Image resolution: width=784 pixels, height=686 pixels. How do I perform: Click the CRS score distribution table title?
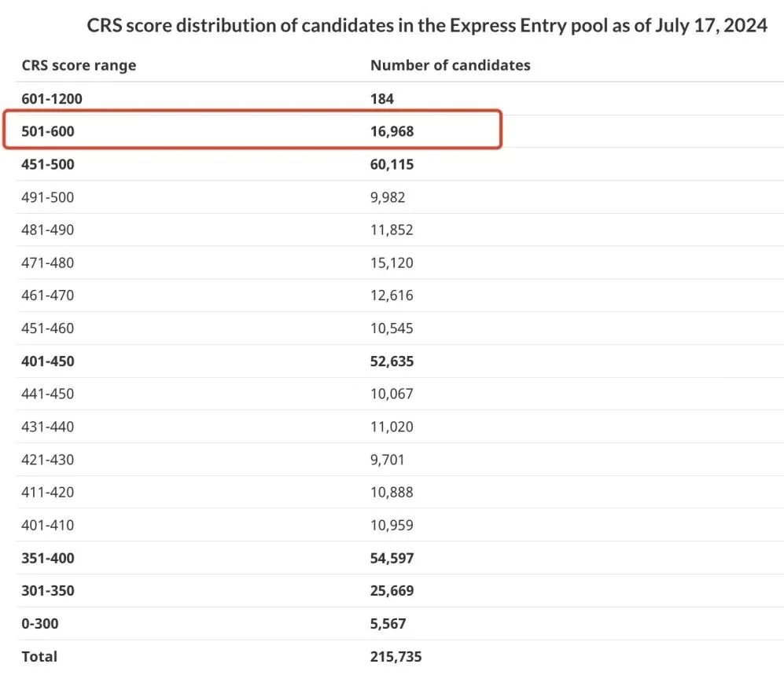coord(426,25)
